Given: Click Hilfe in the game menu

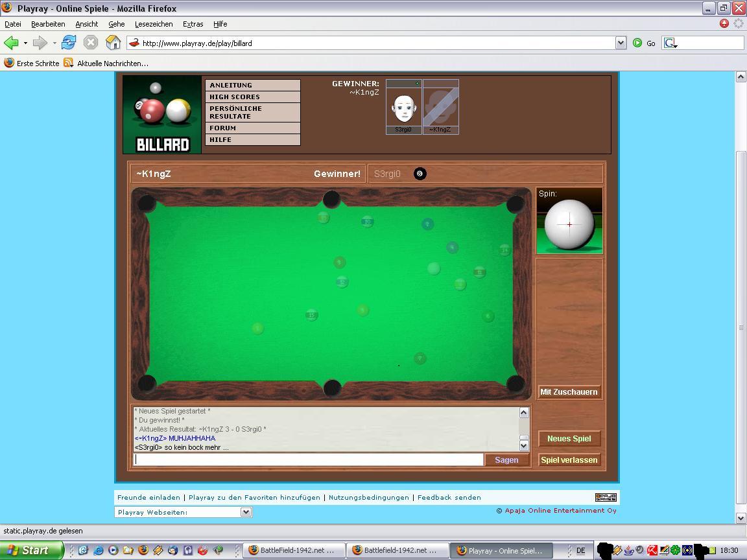Looking at the screenshot, I should click(253, 139).
